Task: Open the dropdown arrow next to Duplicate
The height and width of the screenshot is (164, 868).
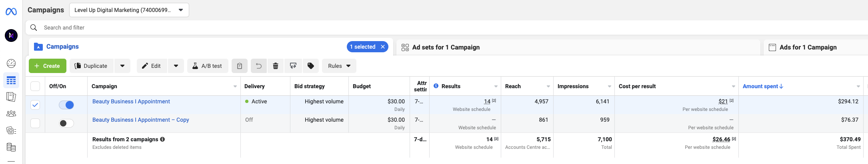Action: point(122,66)
